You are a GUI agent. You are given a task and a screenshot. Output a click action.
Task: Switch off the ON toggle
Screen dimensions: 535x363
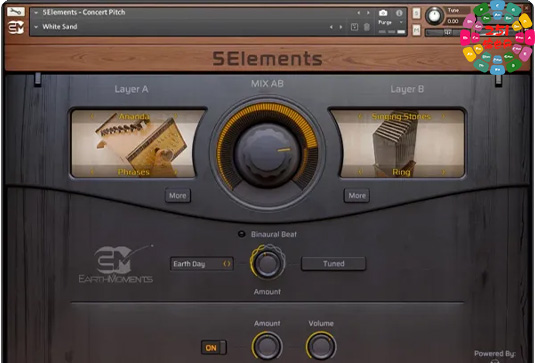(214, 348)
